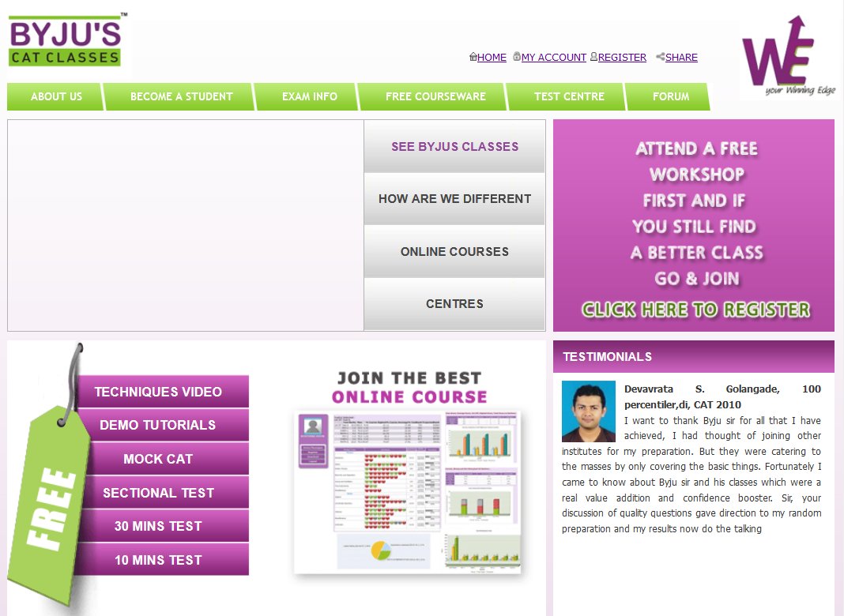Open the SHARE link
The width and height of the screenshot is (844, 616).
(x=681, y=57)
